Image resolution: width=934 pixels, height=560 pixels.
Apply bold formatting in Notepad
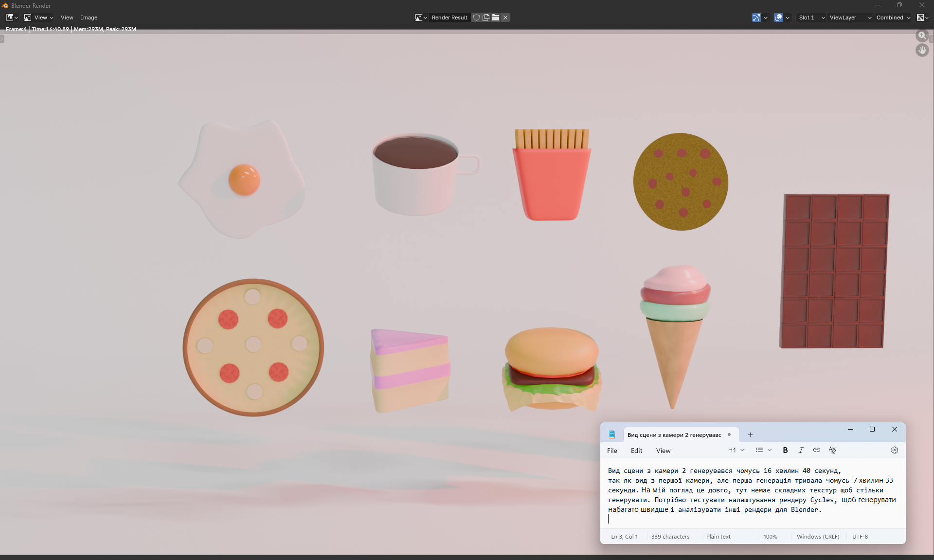(785, 450)
